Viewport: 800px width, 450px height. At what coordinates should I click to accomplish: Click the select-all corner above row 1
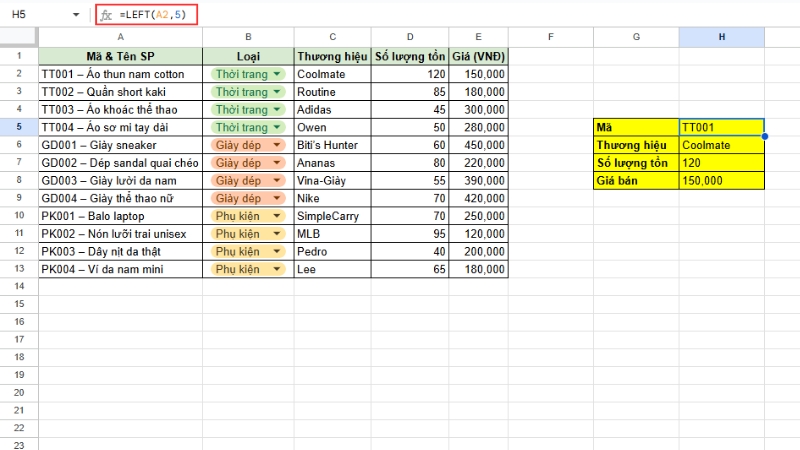tap(19, 37)
